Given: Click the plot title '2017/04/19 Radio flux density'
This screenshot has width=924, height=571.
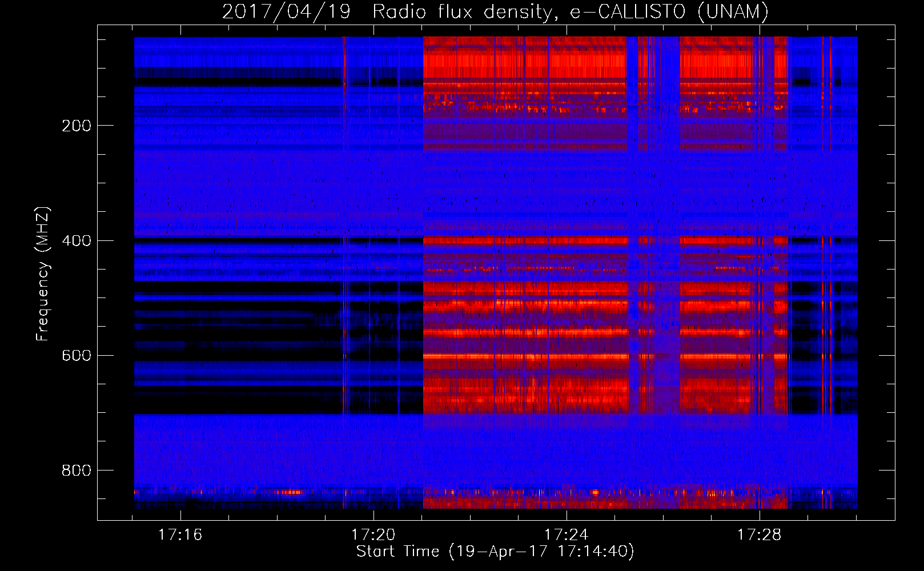Looking at the screenshot, I should 495,11.
